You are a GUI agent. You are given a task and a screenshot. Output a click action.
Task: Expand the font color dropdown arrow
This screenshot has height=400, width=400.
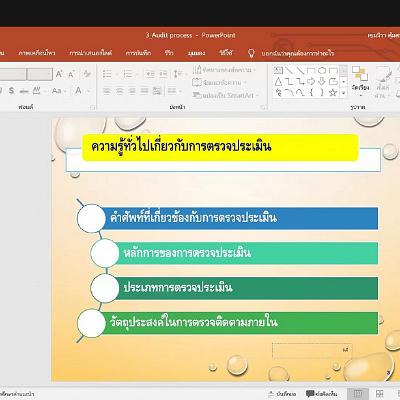(x=88, y=91)
